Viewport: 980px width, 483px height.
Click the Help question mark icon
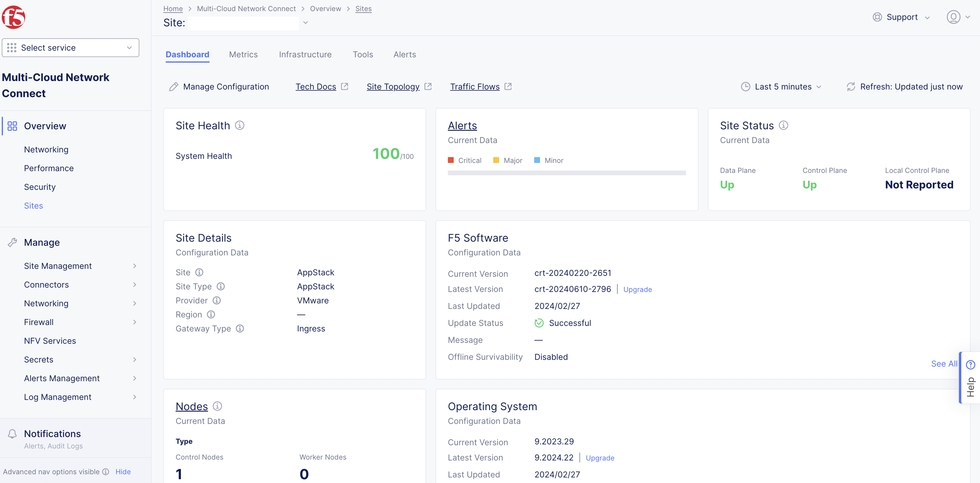pos(971,365)
